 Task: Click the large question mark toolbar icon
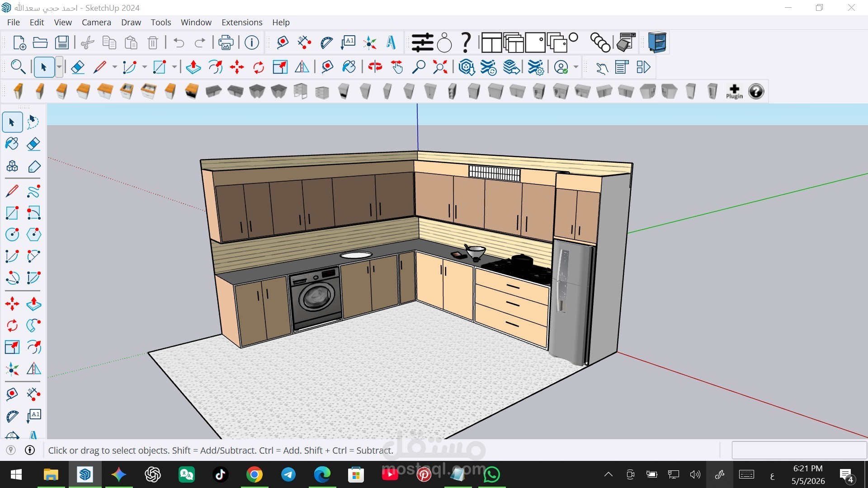(466, 42)
